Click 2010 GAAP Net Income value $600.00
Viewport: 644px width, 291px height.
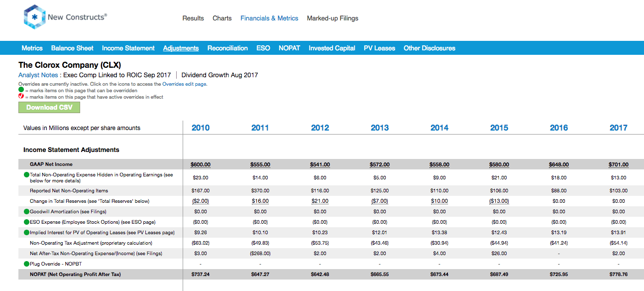point(201,165)
